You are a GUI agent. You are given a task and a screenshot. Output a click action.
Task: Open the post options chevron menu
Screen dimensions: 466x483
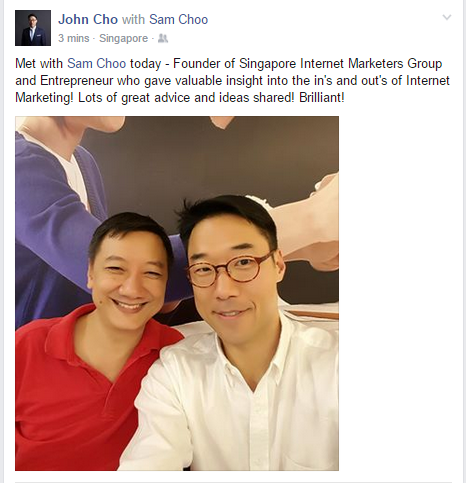(447, 17)
